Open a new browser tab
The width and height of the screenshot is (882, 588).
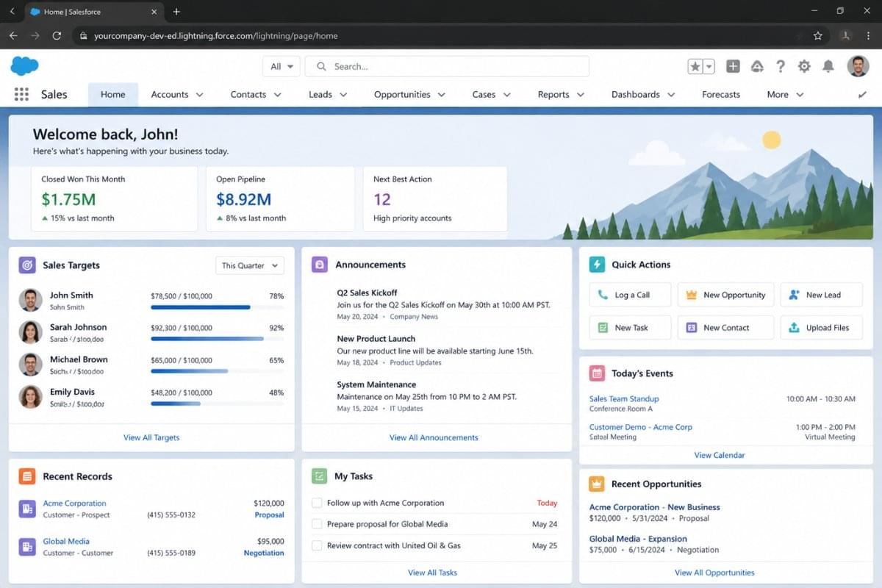176,12
